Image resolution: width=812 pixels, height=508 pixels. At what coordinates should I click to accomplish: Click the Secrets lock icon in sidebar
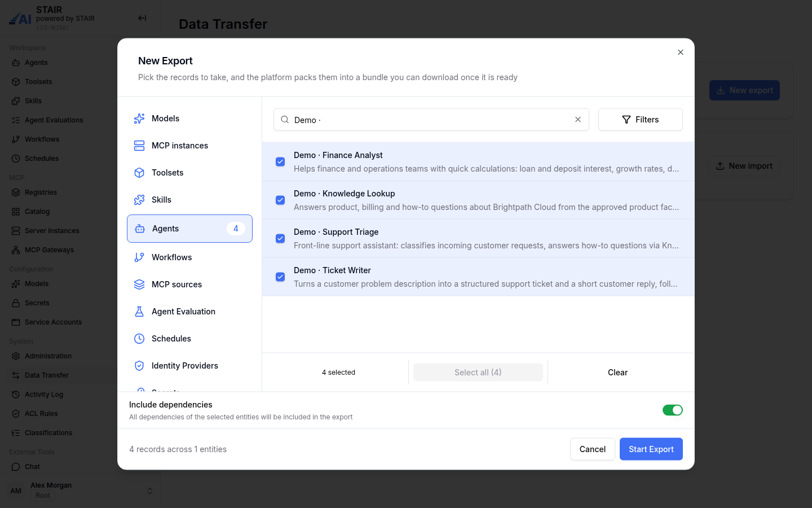pos(16,303)
